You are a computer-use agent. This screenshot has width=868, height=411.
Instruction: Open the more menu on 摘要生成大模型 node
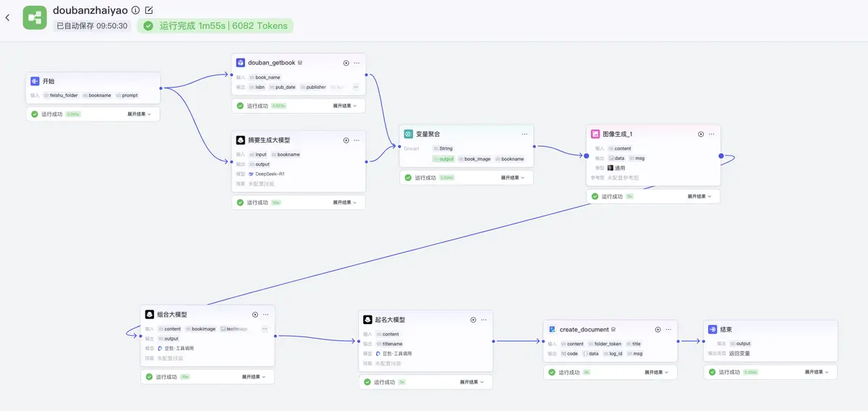(357, 140)
